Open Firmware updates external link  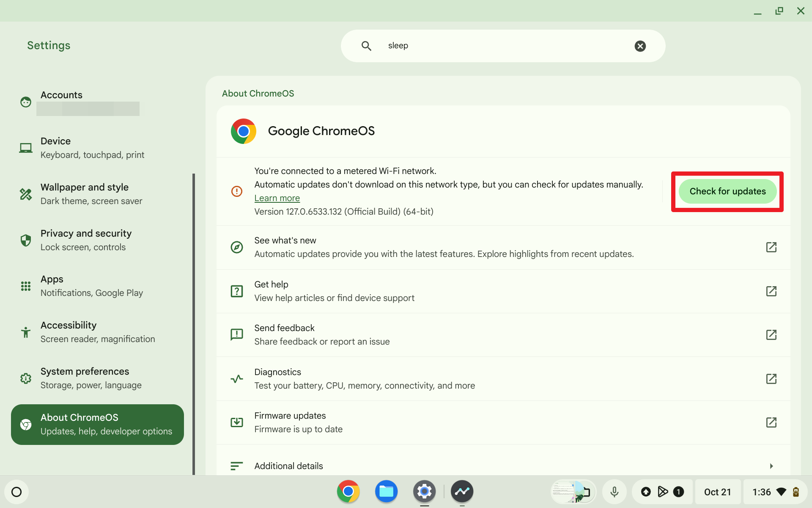(772, 422)
